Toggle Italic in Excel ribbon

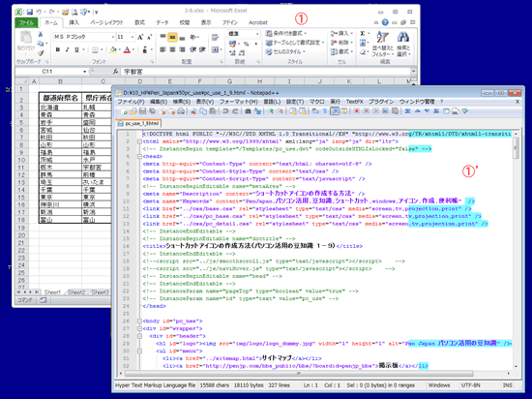click(67, 50)
